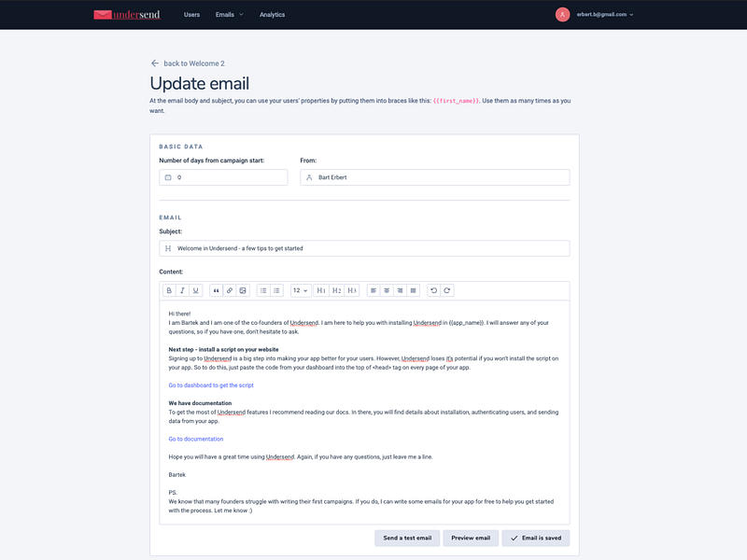Viewport: 747px width, 560px height.
Task: Click the Email is saved button
Action: [535, 539]
